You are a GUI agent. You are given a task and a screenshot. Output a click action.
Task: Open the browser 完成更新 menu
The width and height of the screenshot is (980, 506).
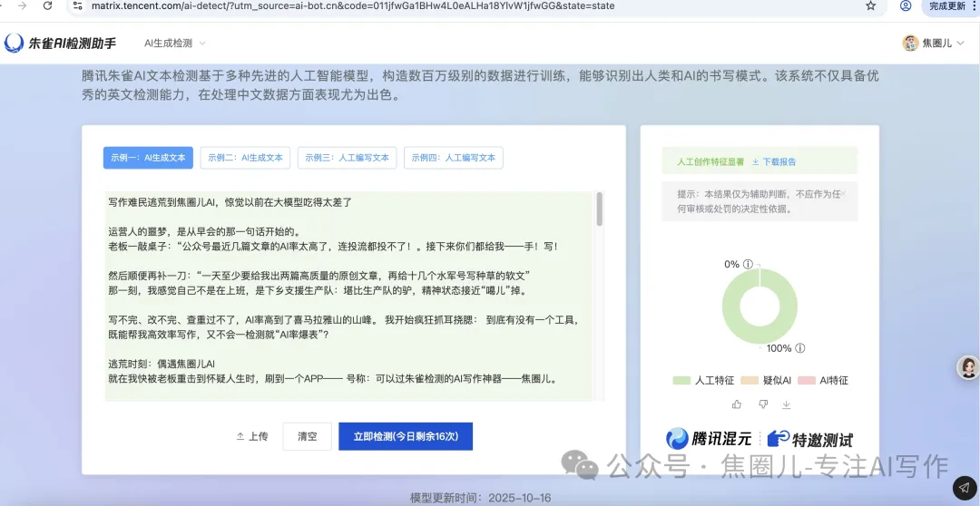point(949,5)
